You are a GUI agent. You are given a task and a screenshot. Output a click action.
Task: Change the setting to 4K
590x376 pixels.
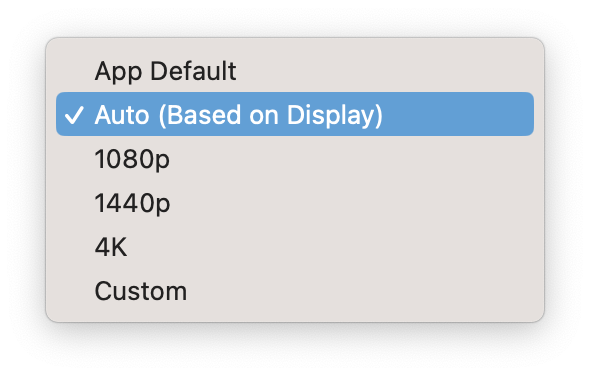pyautogui.click(x=295, y=247)
